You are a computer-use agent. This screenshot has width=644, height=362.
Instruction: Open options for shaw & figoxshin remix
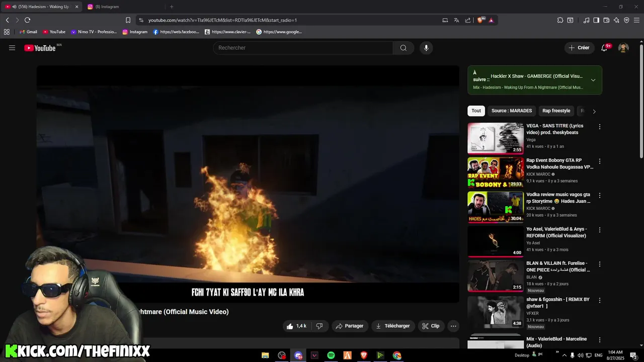point(599,300)
